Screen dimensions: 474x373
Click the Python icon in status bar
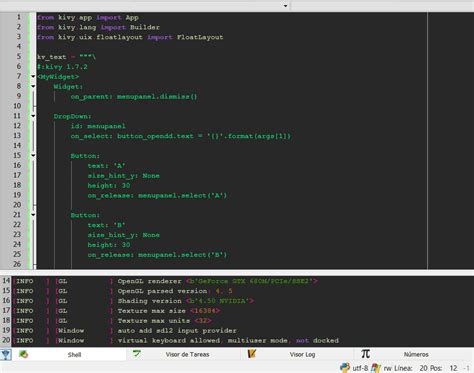point(345,368)
